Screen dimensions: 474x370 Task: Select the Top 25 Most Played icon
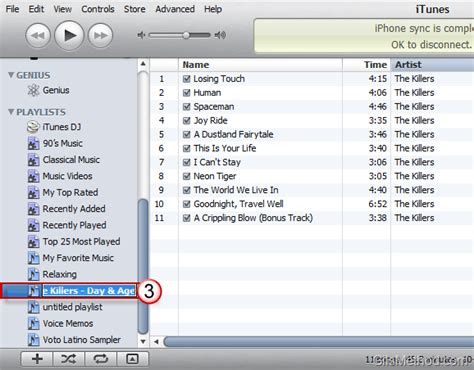(33, 241)
